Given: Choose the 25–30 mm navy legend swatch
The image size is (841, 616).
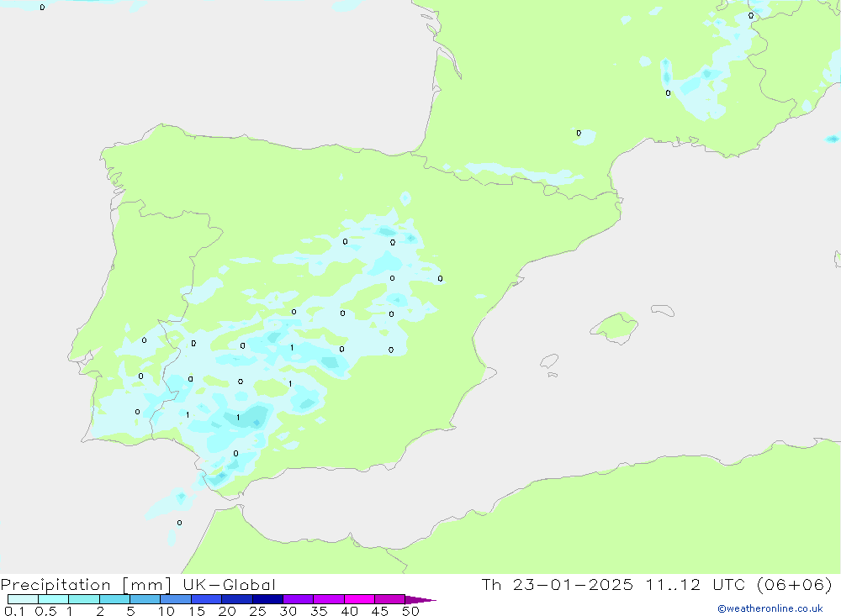Looking at the screenshot, I should pos(267,599).
